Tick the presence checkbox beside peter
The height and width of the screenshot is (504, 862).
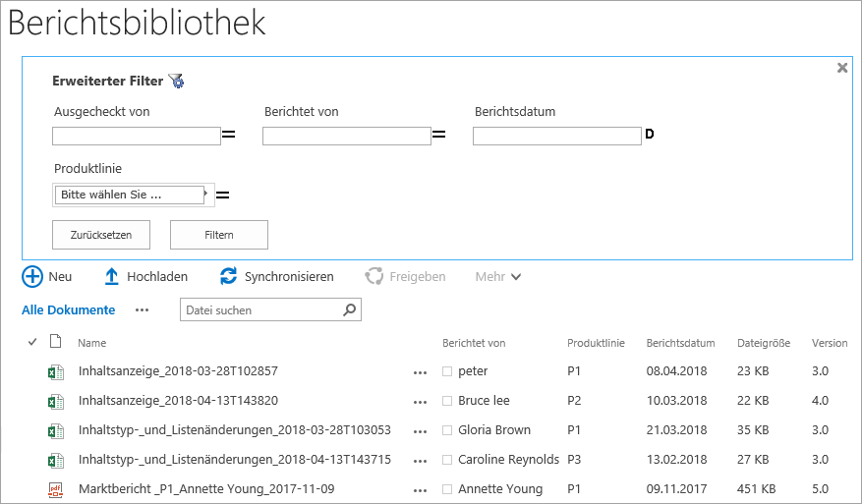point(447,371)
